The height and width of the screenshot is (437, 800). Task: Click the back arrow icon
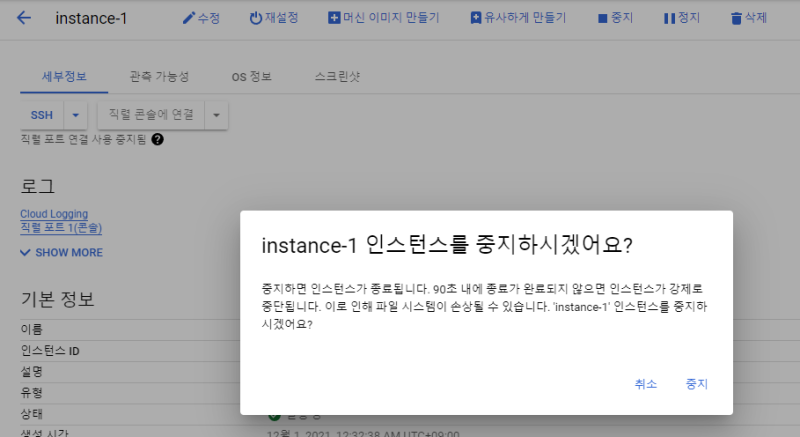tap(24, 18)
